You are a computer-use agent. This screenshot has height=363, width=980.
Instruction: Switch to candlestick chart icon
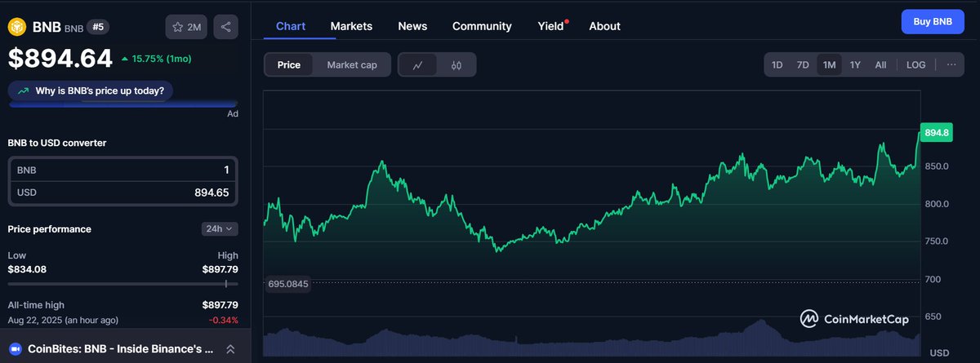coord(457,64)
